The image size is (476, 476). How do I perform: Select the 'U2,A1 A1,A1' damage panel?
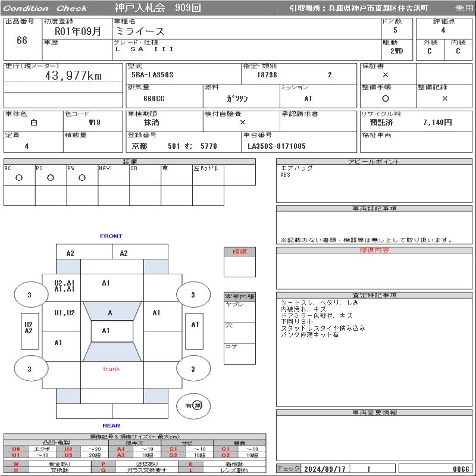click(x=64, y=286)
